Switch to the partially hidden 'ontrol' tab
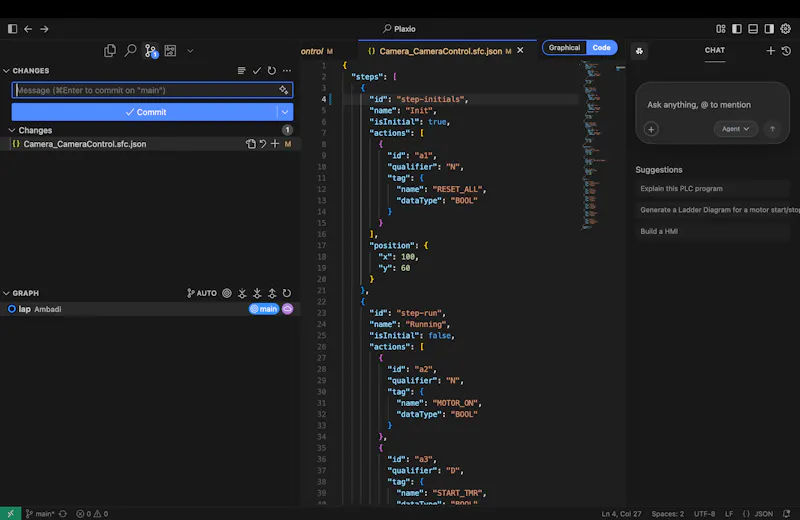This screenshot has height=520, width=800. pos(316,51)
